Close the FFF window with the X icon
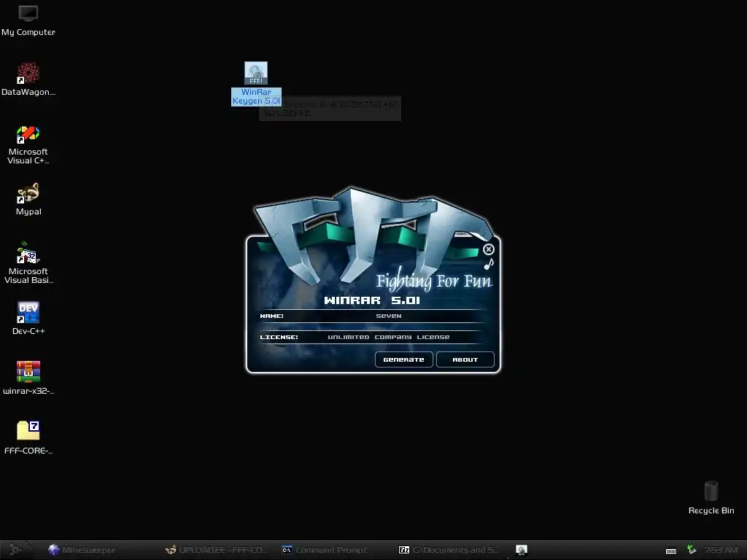Viewport: 747px width, 560px height. (488, 249)
